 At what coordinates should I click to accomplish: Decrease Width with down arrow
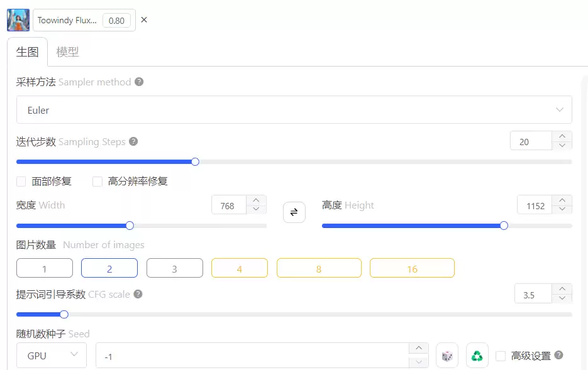256,209
